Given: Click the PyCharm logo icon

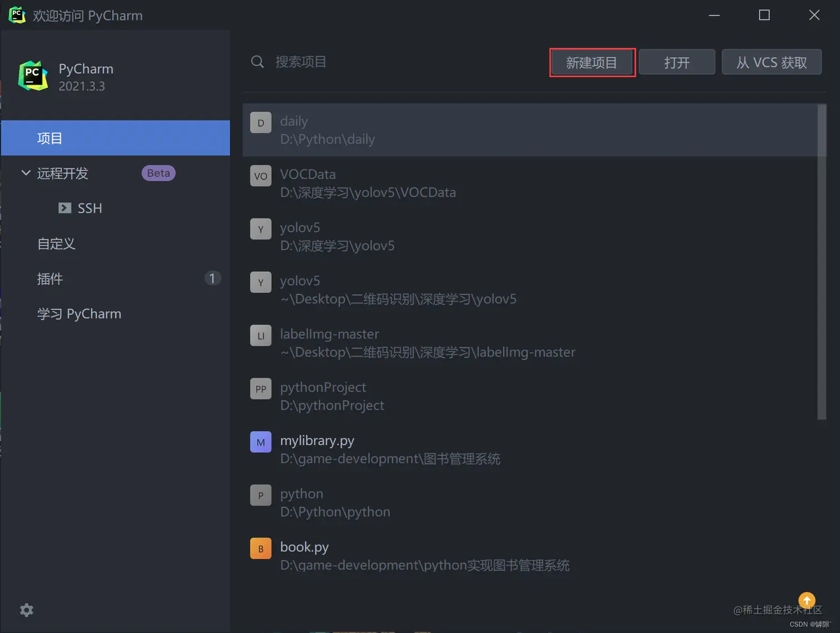Looking at the screenshot, I should 32,76.
